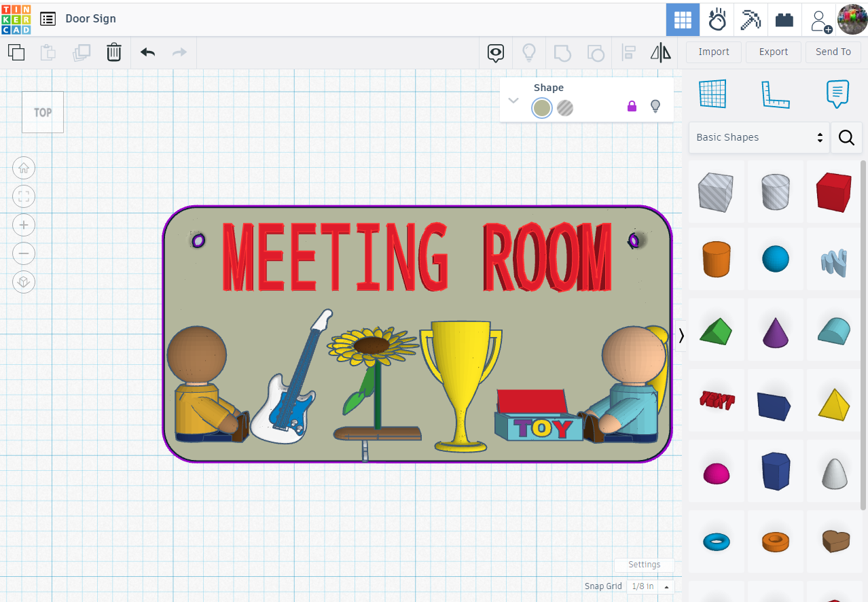Delete the selection with the trash icon
The height and width of the screenshot is (602, 868).
pos(114,52)
